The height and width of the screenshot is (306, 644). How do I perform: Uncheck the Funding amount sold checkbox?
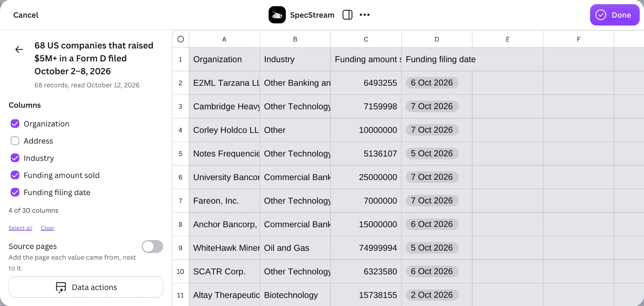(x=15, y=175)
